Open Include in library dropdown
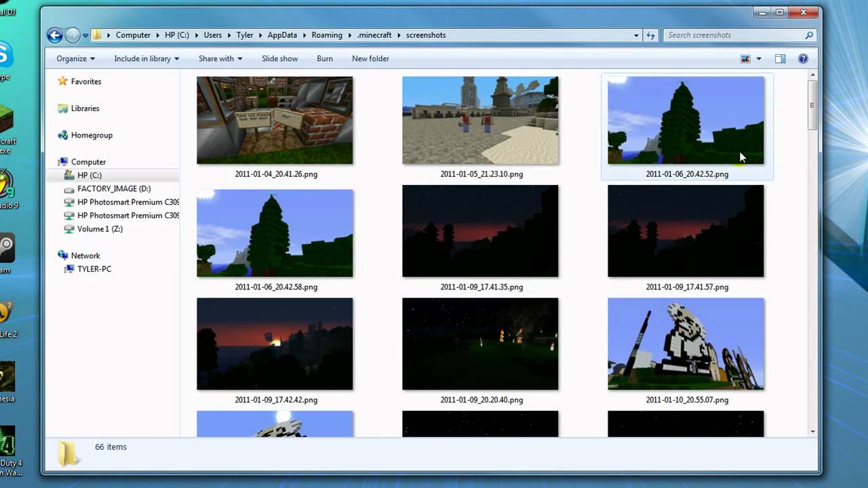The image size is (868, 488). pyautogui.click(x=146, y=59)
